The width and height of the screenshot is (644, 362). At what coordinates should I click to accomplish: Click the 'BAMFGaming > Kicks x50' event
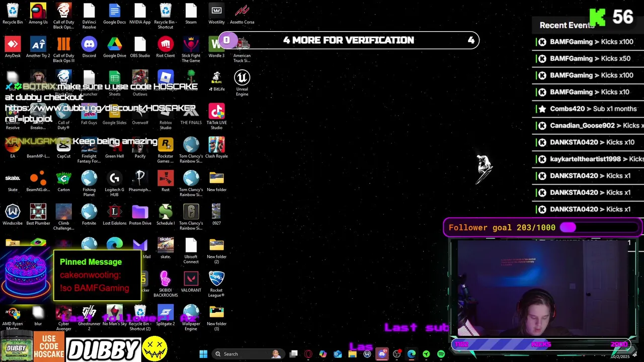pos(588,58)
